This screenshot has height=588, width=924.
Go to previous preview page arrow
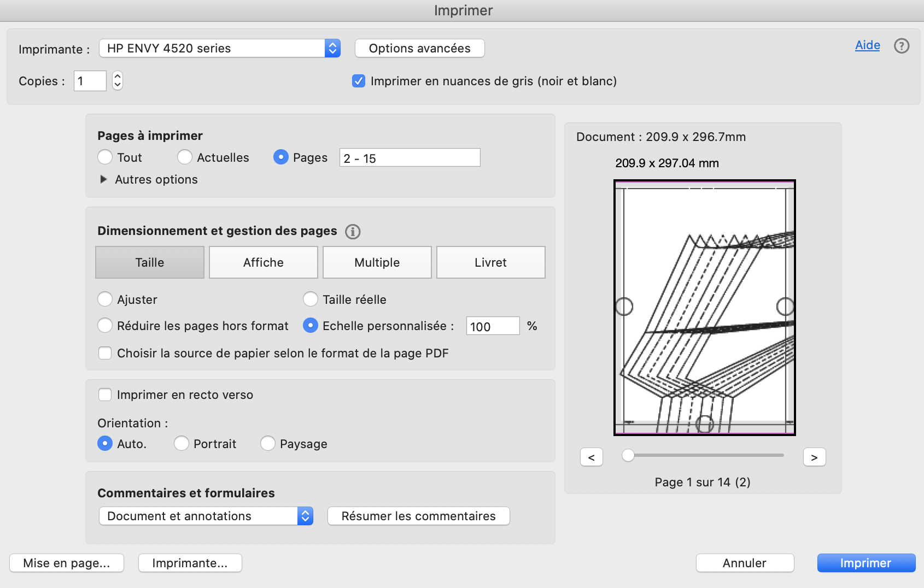(x=592, y=457)
